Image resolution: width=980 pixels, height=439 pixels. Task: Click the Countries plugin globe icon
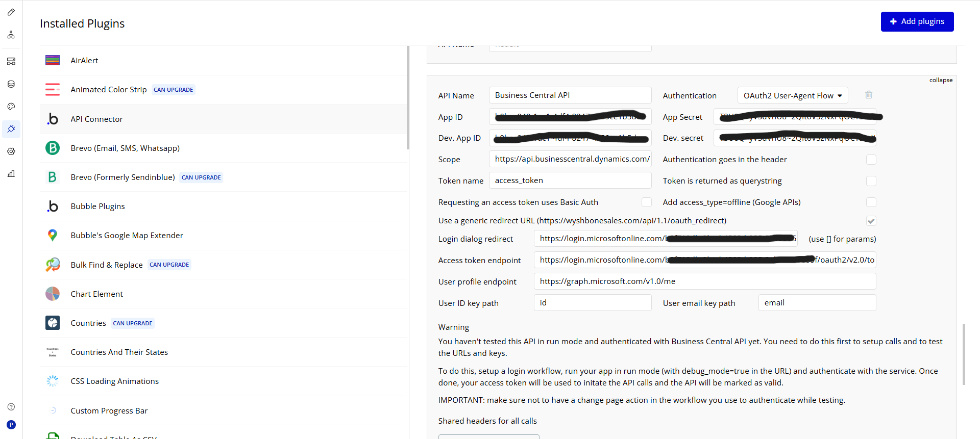click(x=53, y=323)
